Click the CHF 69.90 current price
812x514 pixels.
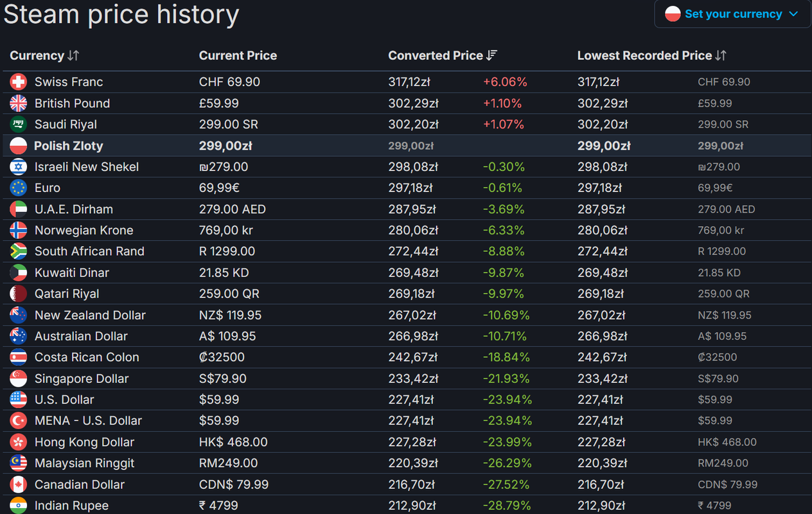pos(229,82)
